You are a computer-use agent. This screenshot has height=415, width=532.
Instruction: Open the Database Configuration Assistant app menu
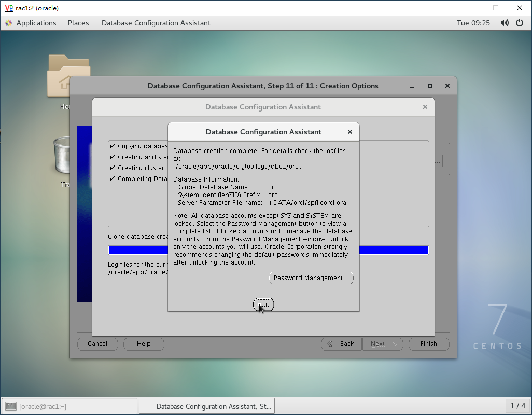pos(156,23)
